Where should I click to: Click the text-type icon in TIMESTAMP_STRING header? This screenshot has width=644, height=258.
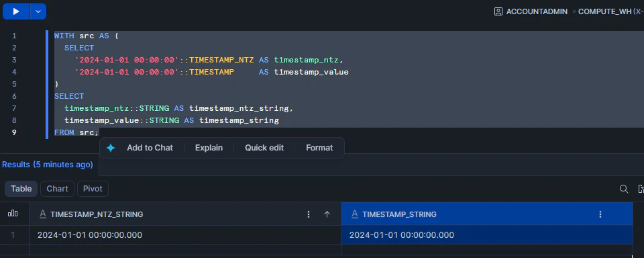[x=355, y=214]
